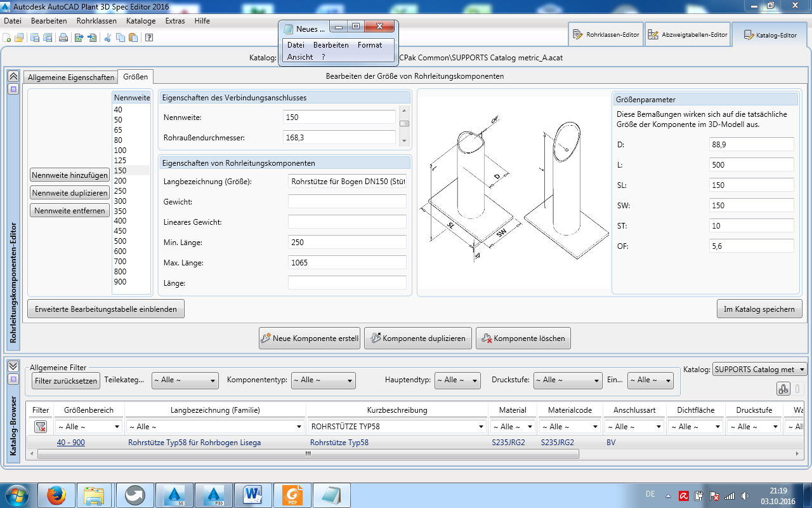
Task: Click the copy icon in toolbar
Action: click(x=121, y=37)
